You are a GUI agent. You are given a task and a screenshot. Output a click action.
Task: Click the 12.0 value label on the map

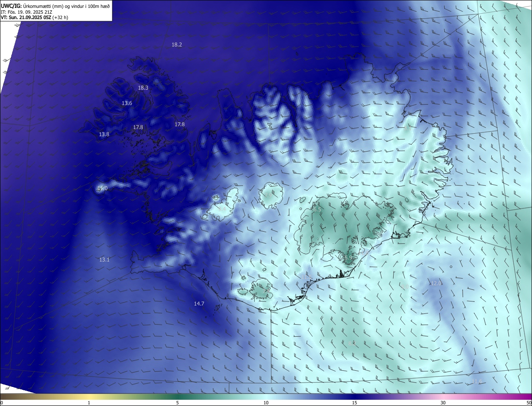click(436, 284)
